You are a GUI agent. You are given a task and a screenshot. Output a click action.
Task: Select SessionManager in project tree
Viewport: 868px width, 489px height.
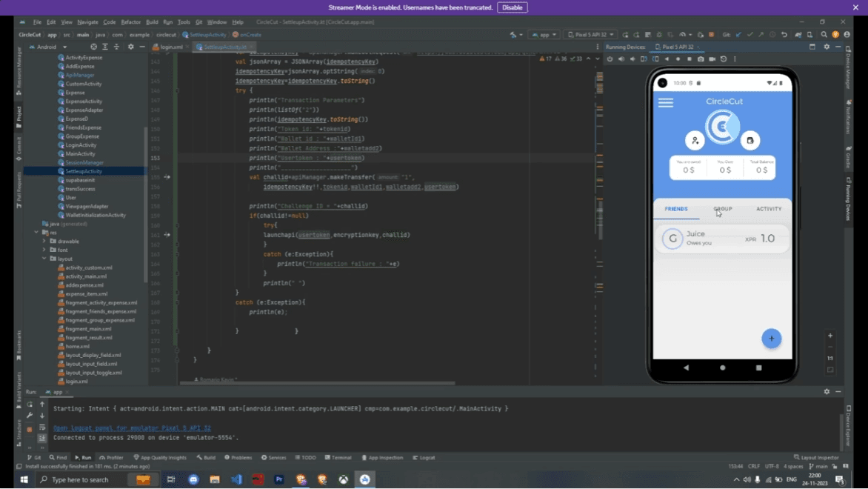84,162
